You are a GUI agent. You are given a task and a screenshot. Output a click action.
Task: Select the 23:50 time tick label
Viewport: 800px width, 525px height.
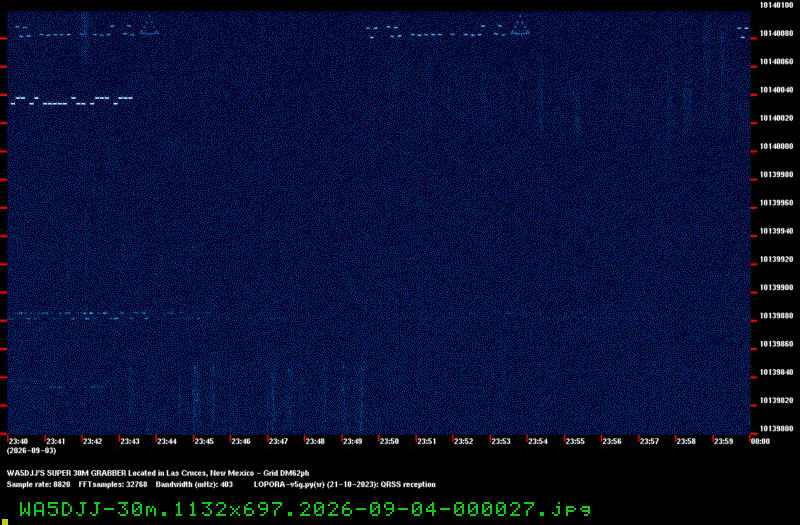click(x=389, y=441)
